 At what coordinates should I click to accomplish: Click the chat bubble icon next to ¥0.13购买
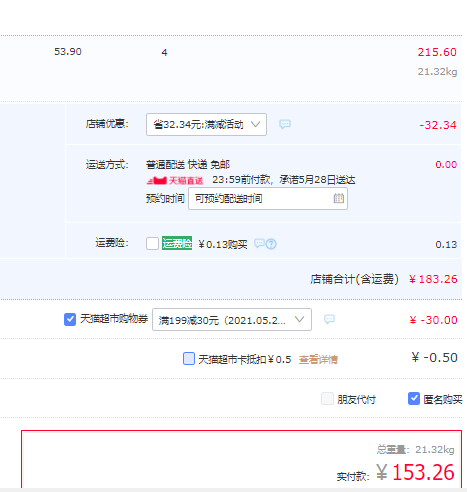coord(259,243)
